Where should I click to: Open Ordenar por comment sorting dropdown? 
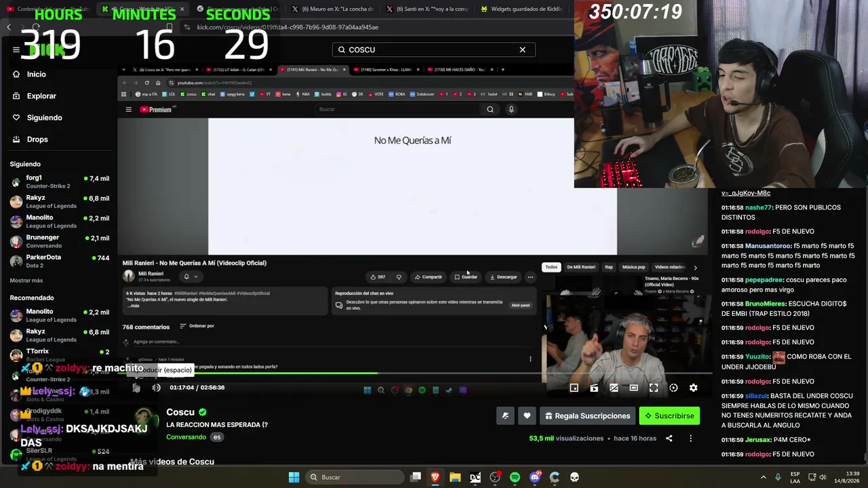click(x=197, y=326)
